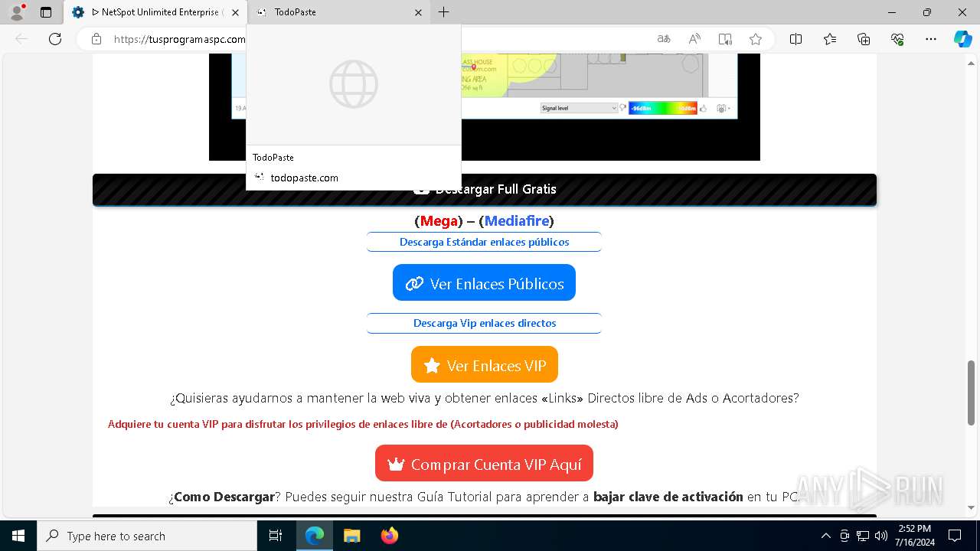The height and width of the screenshot is (551, 980).
Task: Open the Mediafire link
Action: pos(517,220)
